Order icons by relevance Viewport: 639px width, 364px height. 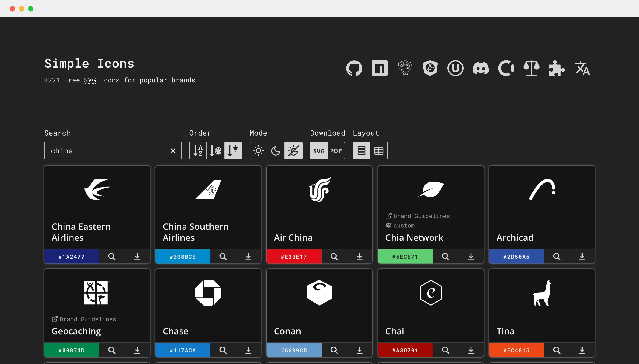point(233,150)
